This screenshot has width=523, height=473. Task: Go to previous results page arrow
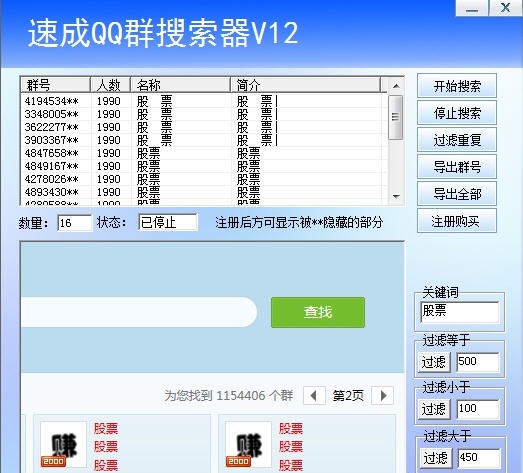click(x=314, y=396)
